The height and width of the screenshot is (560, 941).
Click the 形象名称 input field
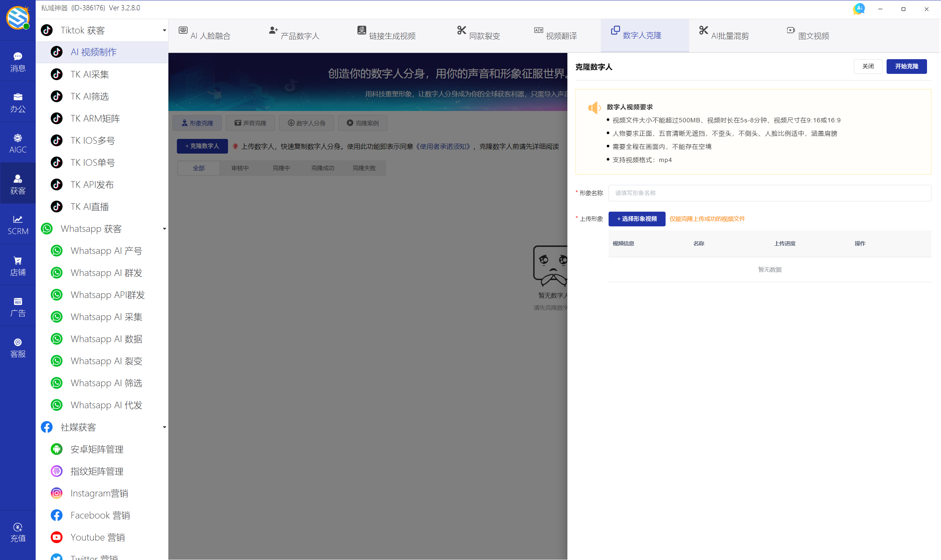[769, 193]
